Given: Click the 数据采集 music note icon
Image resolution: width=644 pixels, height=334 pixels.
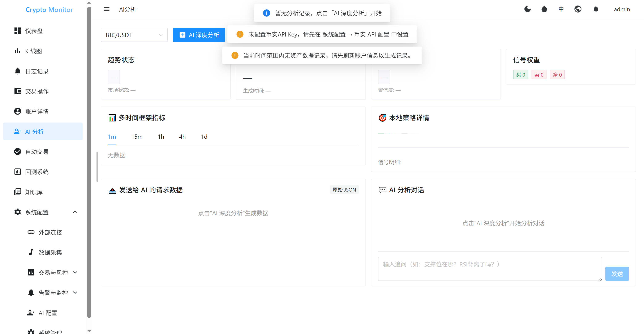Looking at the screenshot, I should (x=31, y=252).
